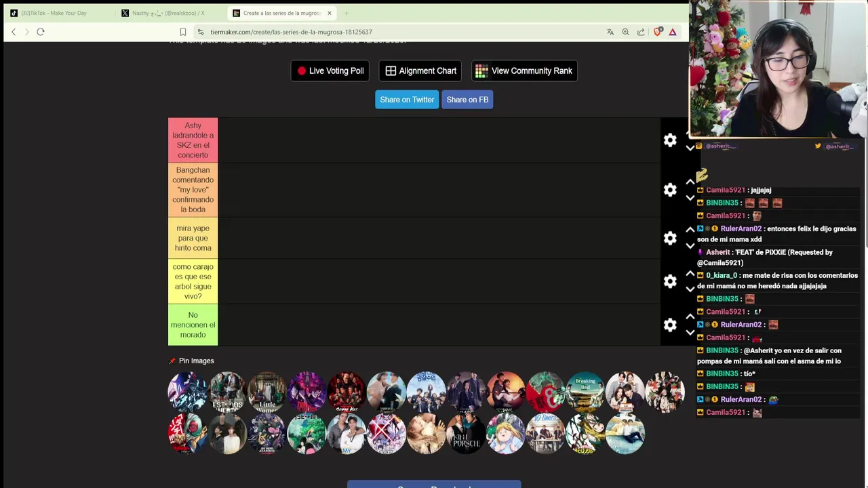Image resolution: width=868 pixels, height=488 pixels.
Task: Select the KinnPorsche thumbnail
Action: (466, 433)
